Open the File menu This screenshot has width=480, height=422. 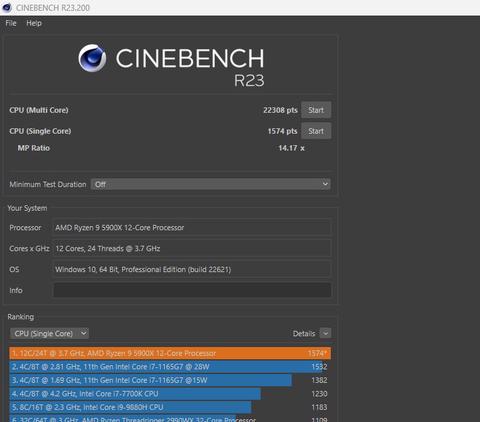pyautogui.click(x=11, y=23)
